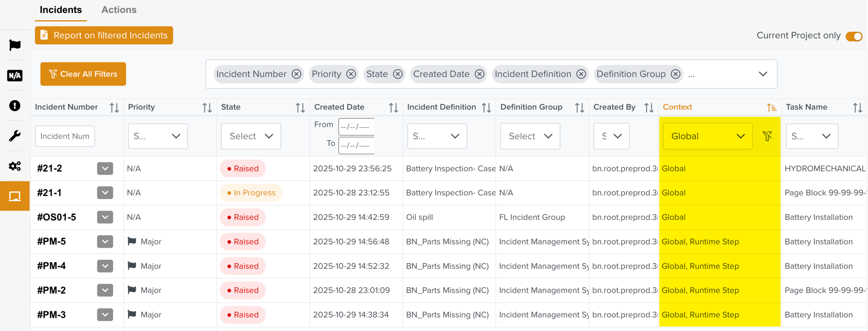The image size is (868, 331).
Task: Clear the Context column filter icon
Action: pos(767,136)
